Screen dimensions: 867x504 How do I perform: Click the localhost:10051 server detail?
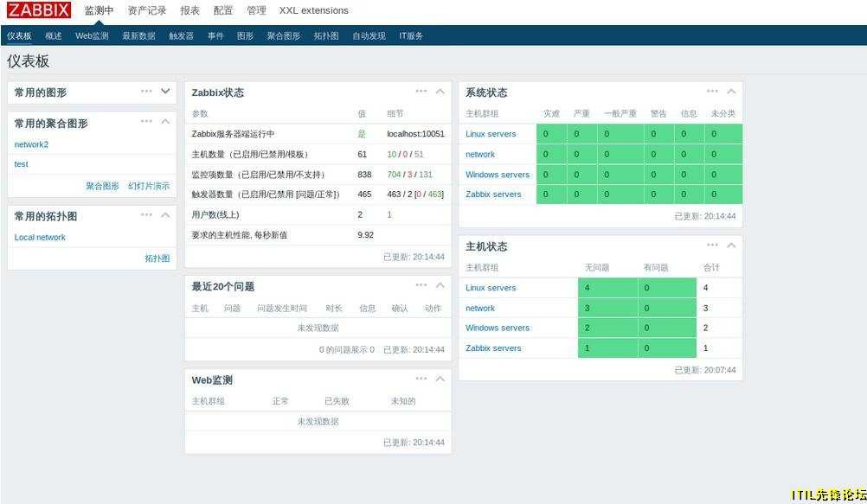(416, 134)
